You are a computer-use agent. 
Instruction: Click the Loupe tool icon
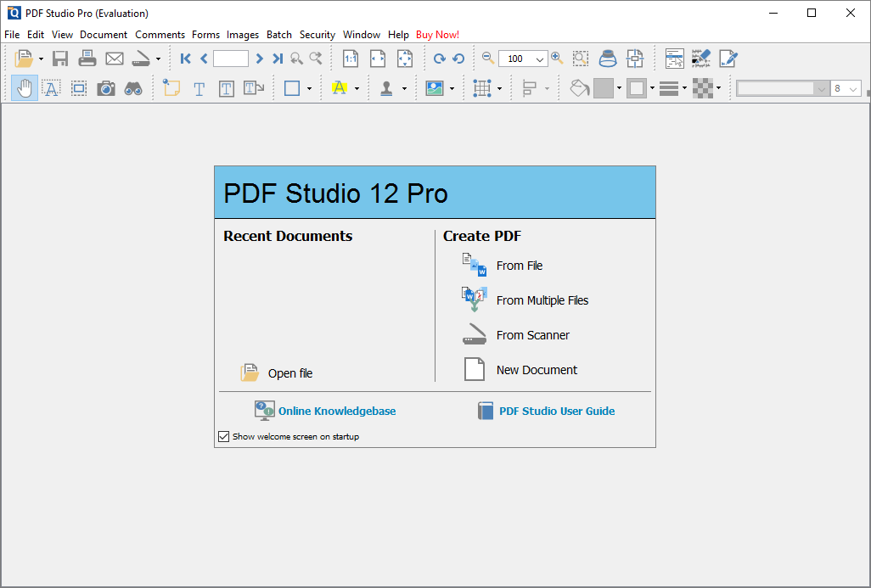pyautogui.click(x=608, y=59)
